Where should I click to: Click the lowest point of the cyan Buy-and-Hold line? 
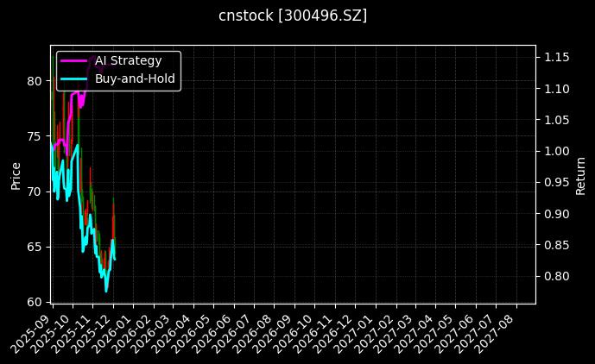point(106,291)
